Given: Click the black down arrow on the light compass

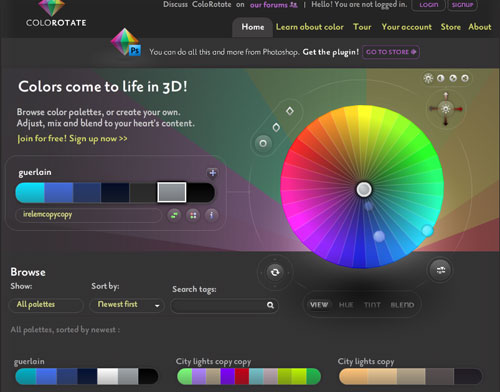Looking at the screenshot, I should [x=446, y=122].
